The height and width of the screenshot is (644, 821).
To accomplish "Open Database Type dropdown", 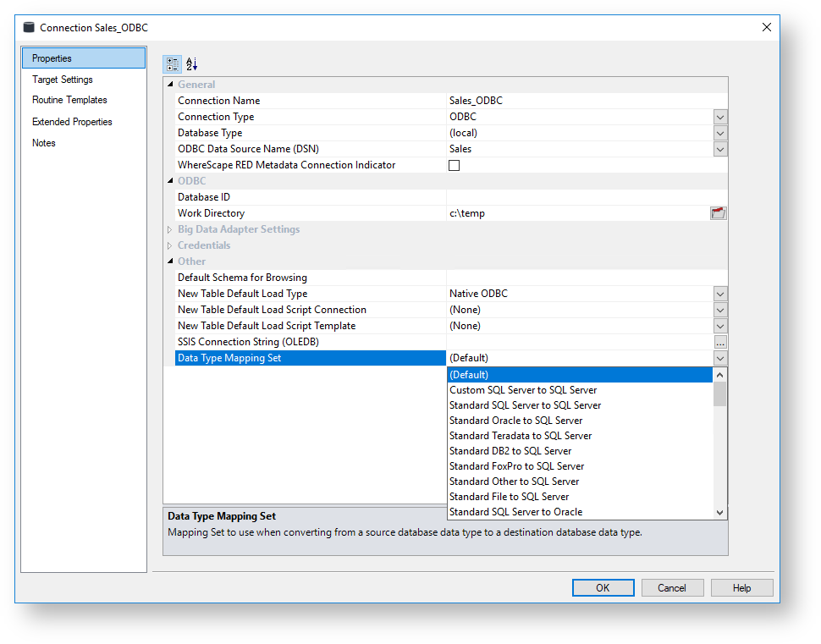I will coord(720,133).
